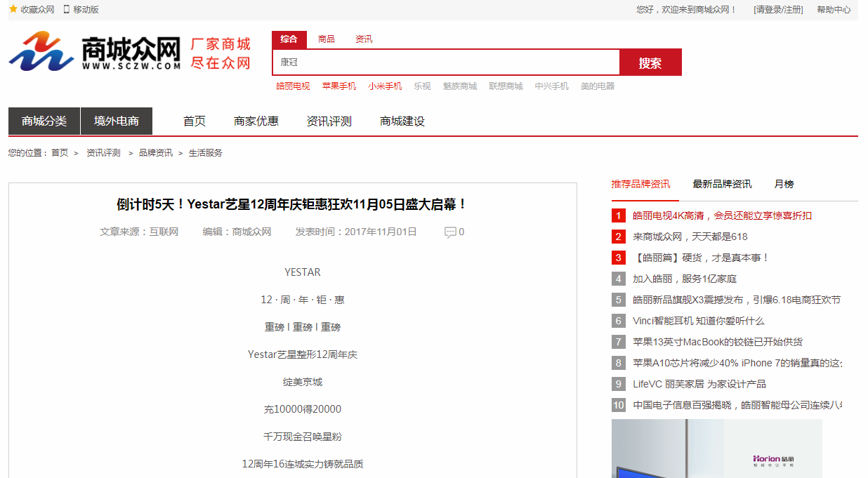This screenshot has height=478, width=868.
Task: Switch to 推荐品牌资讯 tab
Action: [x=640, y=184]
